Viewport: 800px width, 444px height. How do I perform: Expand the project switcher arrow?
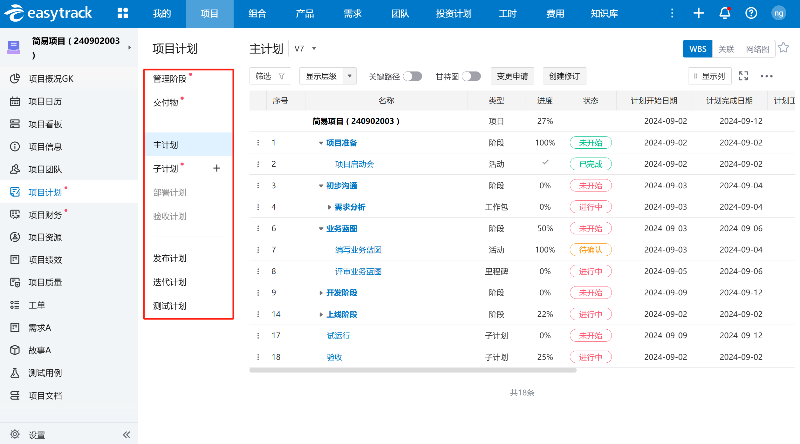coord(130,47)
